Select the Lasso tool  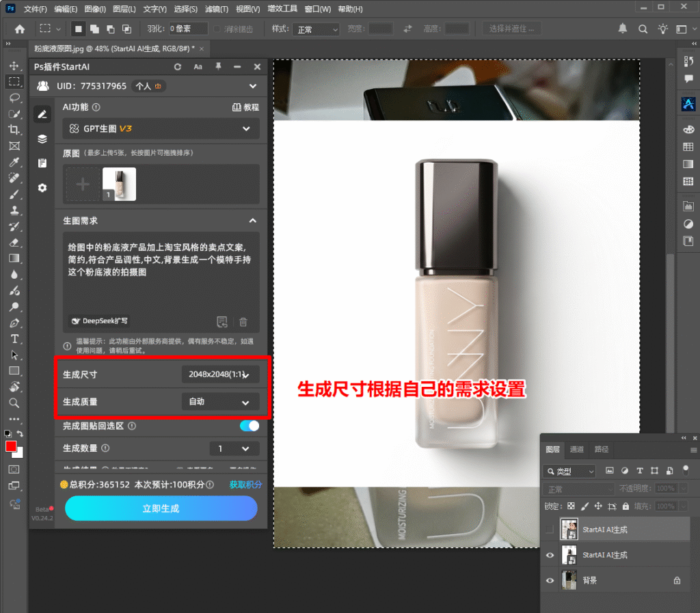tap(14, 98)
